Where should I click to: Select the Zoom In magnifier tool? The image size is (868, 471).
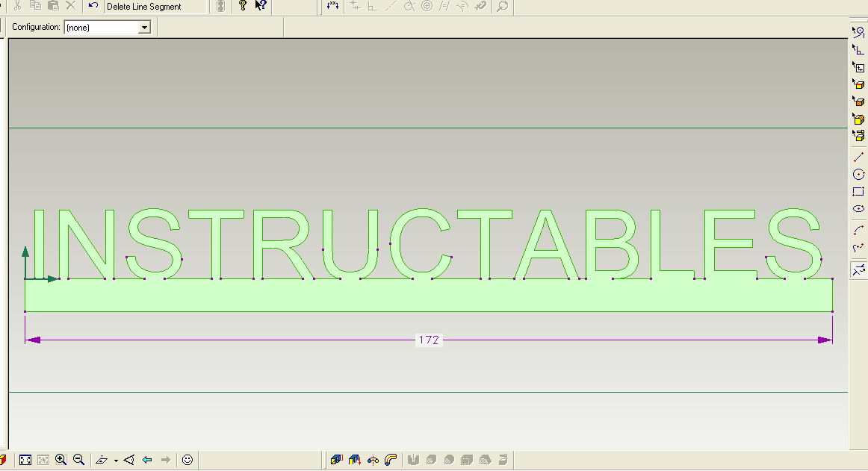pyautogui.click(x=61, y=459)
